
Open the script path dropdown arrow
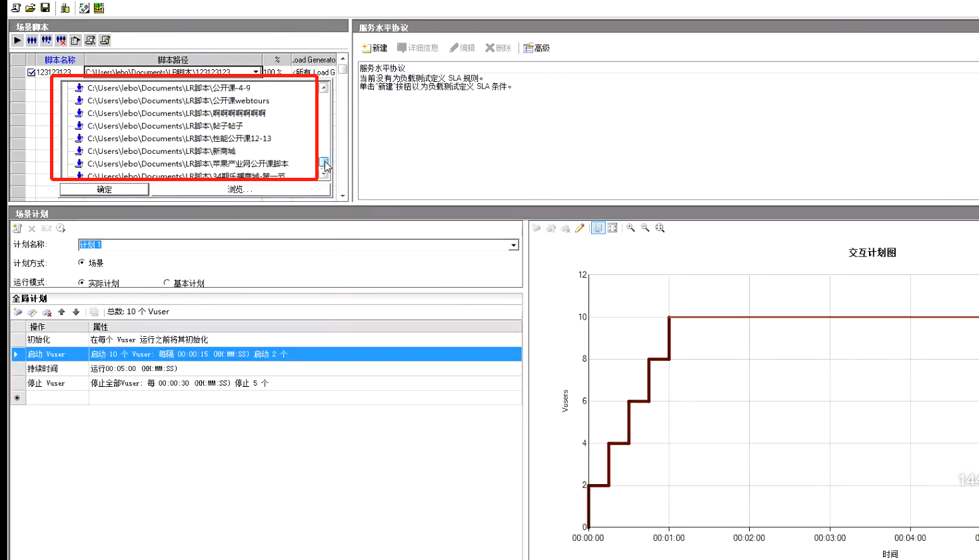point(256,72)
